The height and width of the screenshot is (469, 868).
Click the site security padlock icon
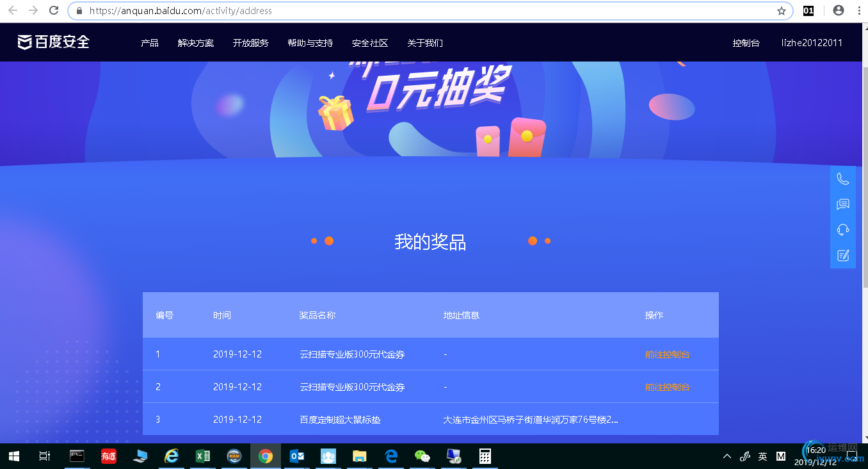79,11
